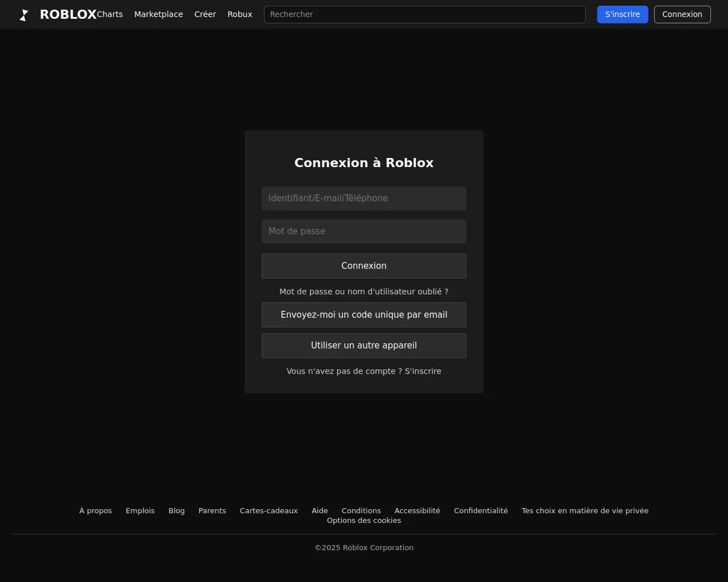Open the Confidentialité footer link

coord(481,511)
